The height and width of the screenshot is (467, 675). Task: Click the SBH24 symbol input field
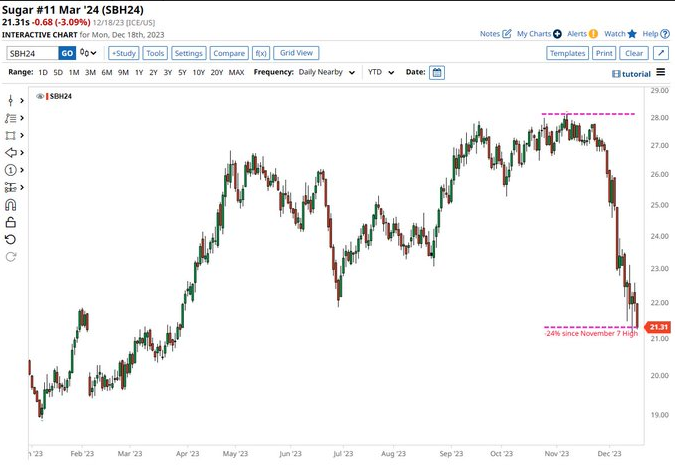point(32,53)
